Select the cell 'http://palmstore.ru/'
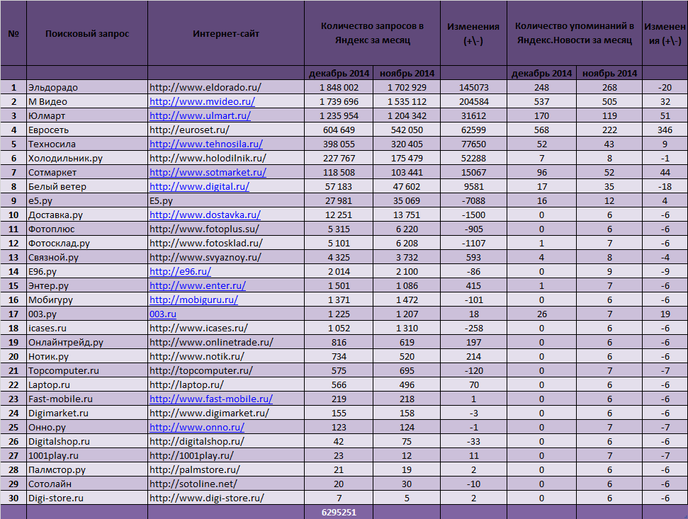 click(x=226, y=470)
